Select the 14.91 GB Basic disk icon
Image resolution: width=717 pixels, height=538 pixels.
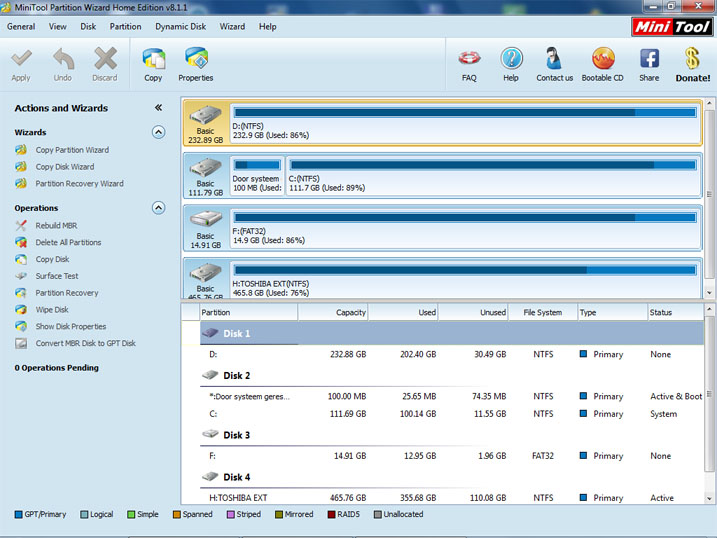[x=205, y=220]
